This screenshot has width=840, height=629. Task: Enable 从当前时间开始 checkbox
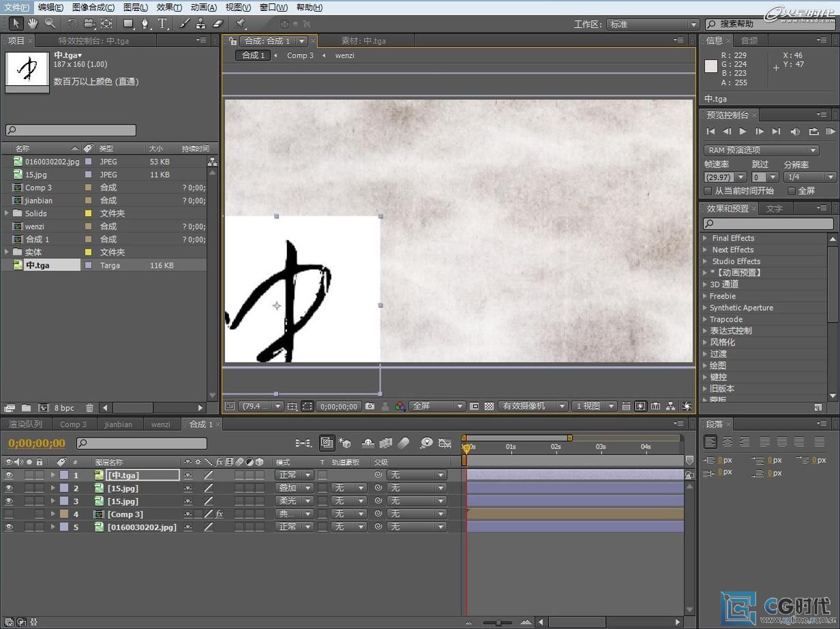click(x=708, y=191)
